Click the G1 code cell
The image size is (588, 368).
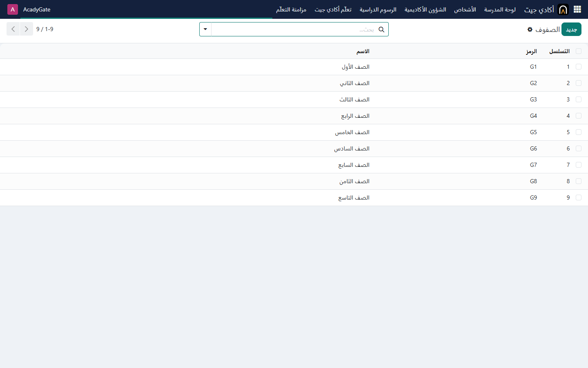533,67
